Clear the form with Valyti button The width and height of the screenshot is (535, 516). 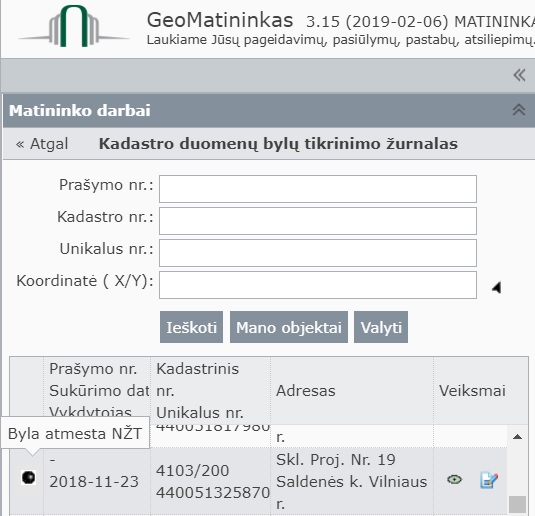381,327
